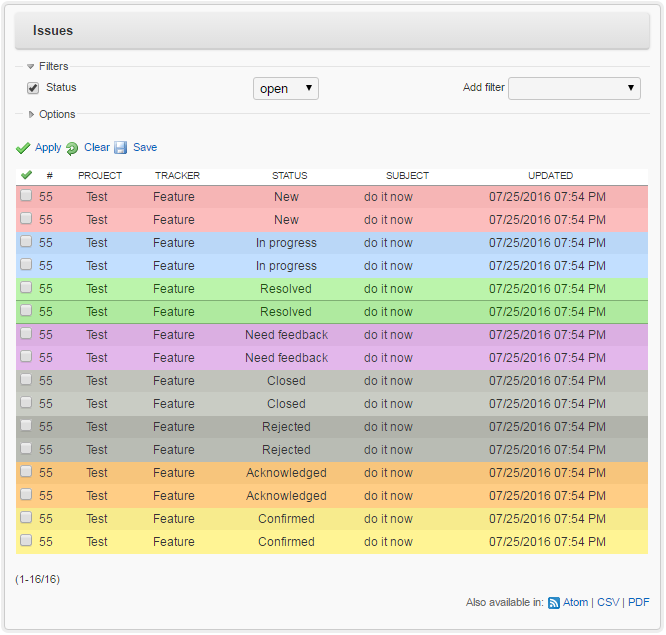This screenshot has height=635, width=666.
Task: Click the Atom feed icon
Action: (554, 603)
